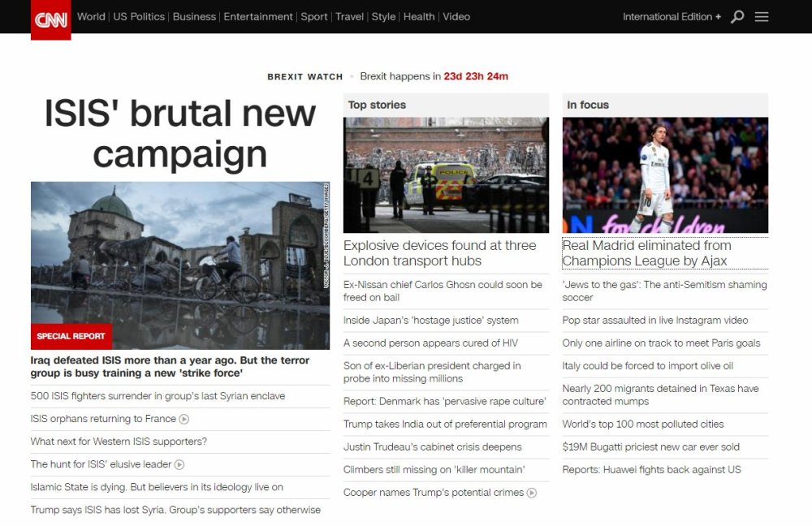Open the Style section
This screenshot has height=526, width=812.
(383, 16)
